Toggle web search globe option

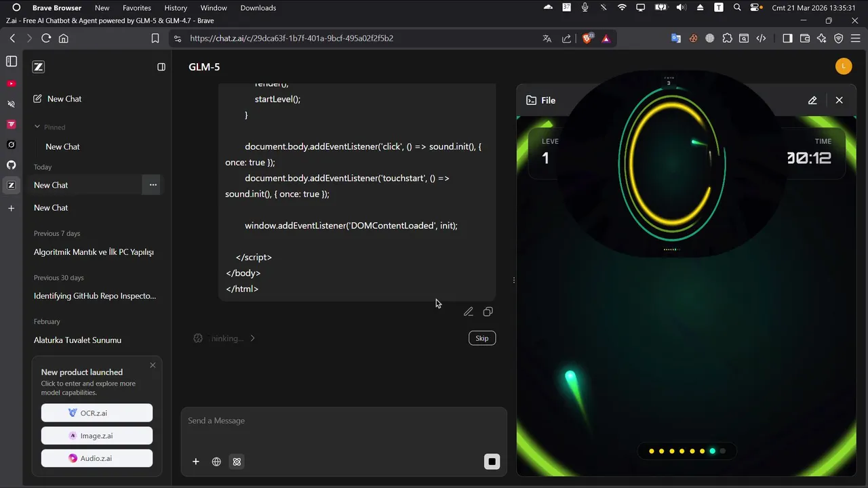click(216, 462)
